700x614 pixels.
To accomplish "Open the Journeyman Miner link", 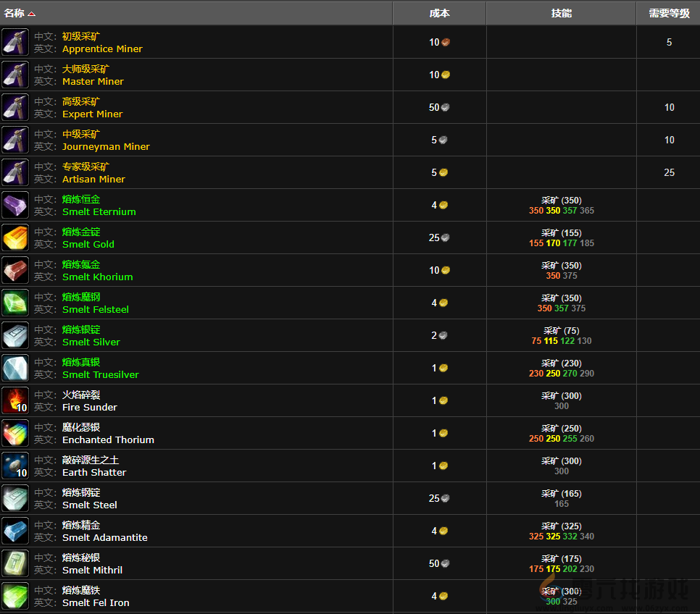I will pos(106,147).
